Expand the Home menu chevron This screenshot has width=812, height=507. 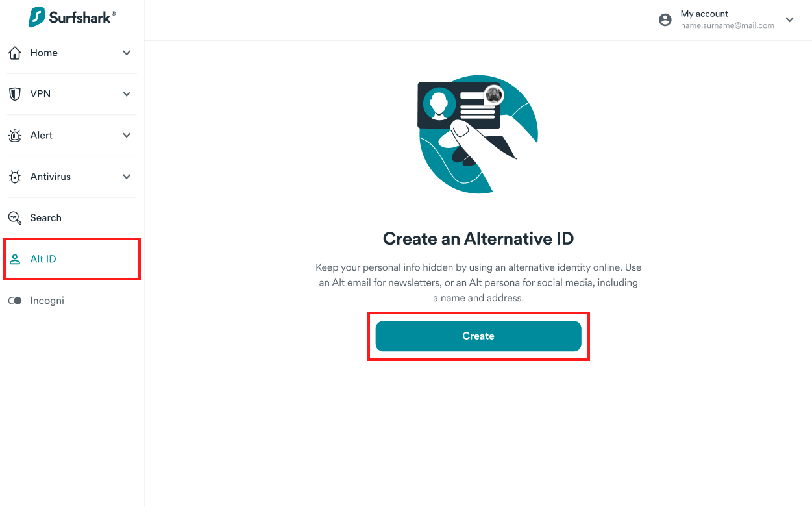pos(127,53)
